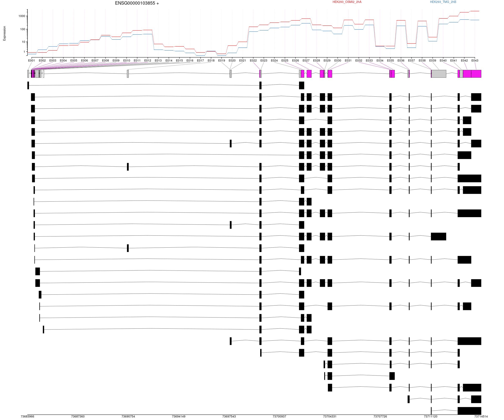Select exon label E017
Image resolution: width=504 pixels, height=420 pixels.
(200, 61)
